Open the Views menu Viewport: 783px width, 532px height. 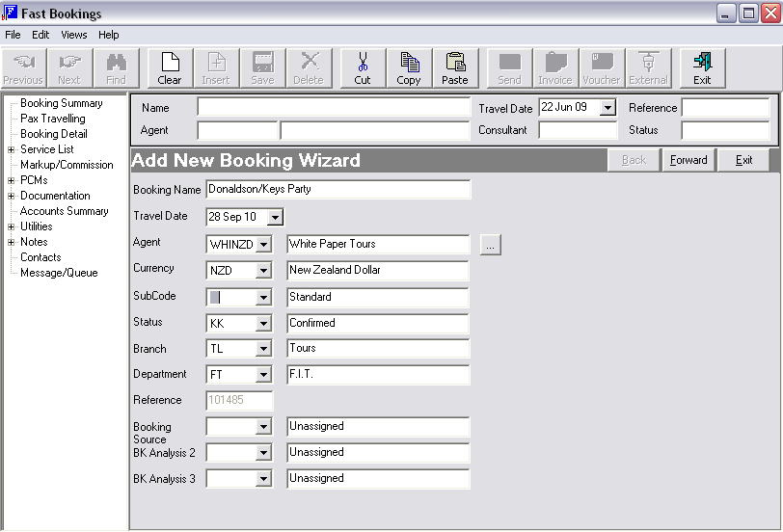click(74, 35)
